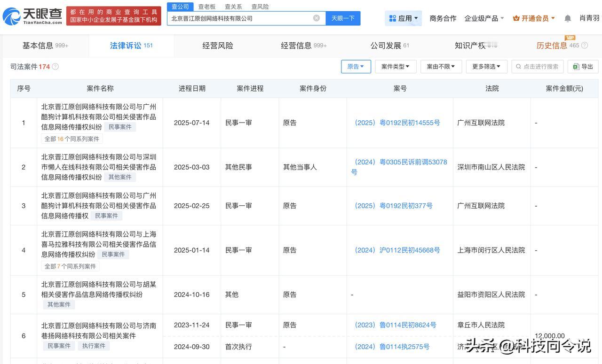
Task: Switch to 查老板 search tab
Action: click(x=206, y=7)
